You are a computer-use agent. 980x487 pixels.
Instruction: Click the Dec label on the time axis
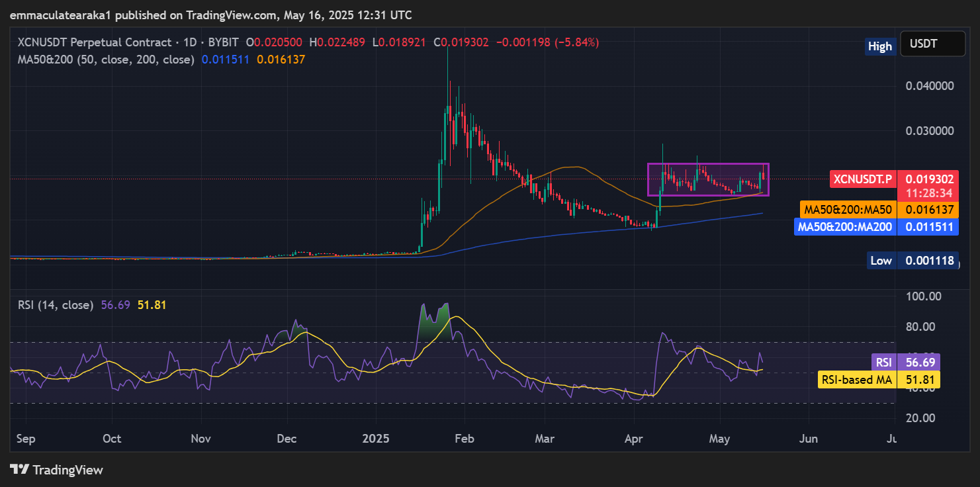point(287,439)
